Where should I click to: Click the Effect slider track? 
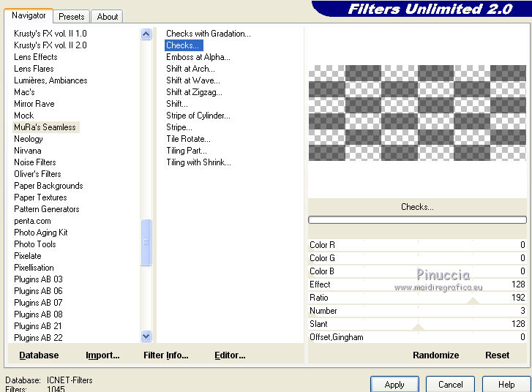(x=417, y=284)
